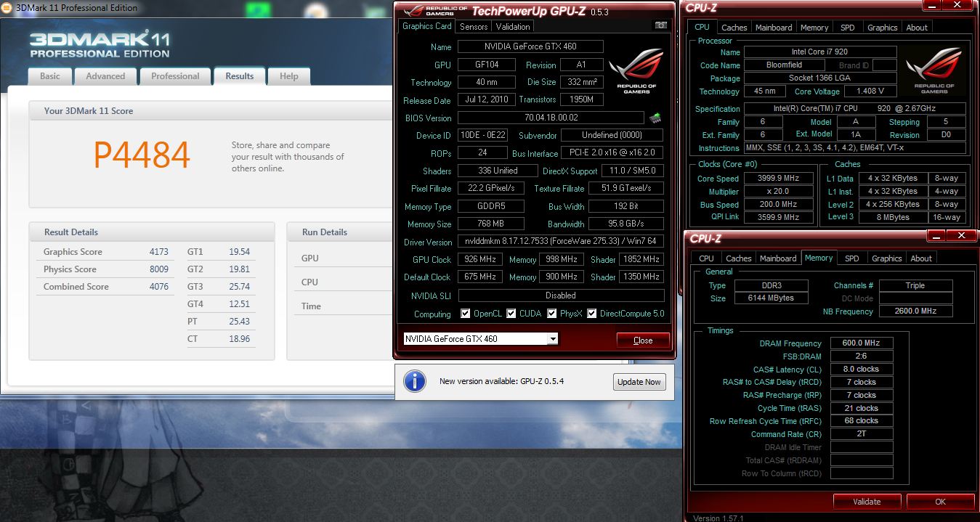Screen dimensions: 980x522
Task: Click the Physics Score value 8009
Action: pyautogui.click(x=158, y=269)
